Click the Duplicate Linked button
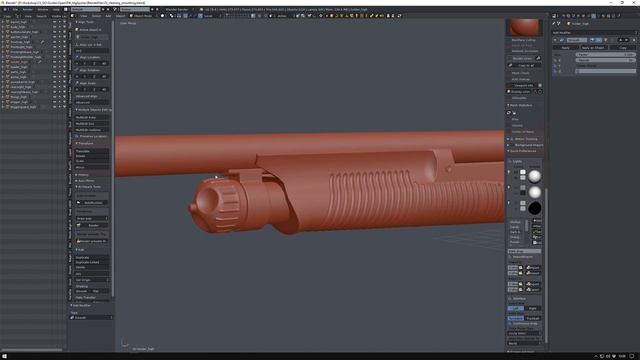The width and height of the screenshot is (640, 360). (x=92, y=262)
